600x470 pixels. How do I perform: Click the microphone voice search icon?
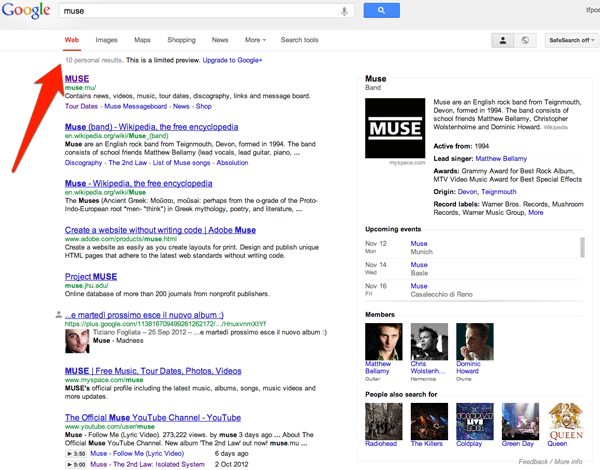pyautogui.click(x=344, y=11)
